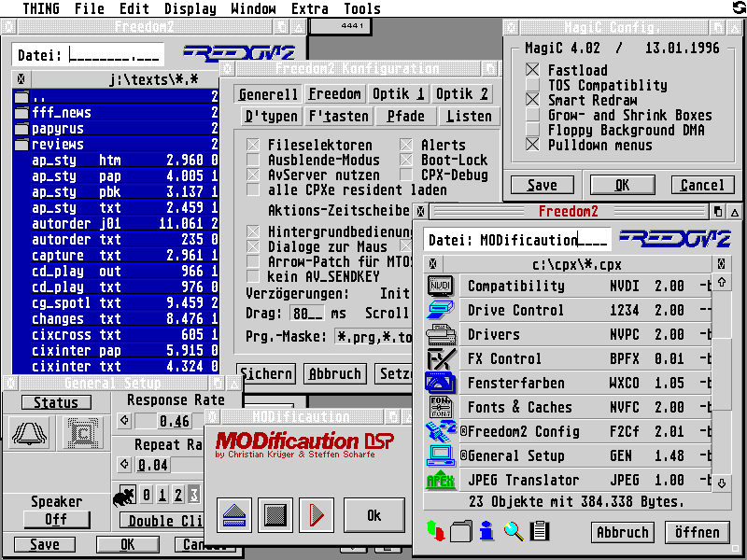Open the fff_news folder icon

pos(21,113)
